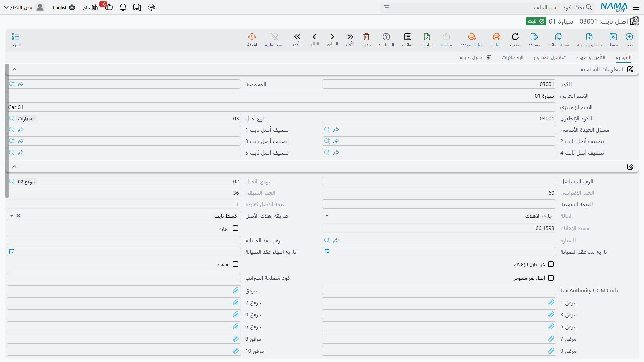Screen dimensions: 644x362
Task: Click طباعة متعددة multi-print icon
Action: [472, 37]
